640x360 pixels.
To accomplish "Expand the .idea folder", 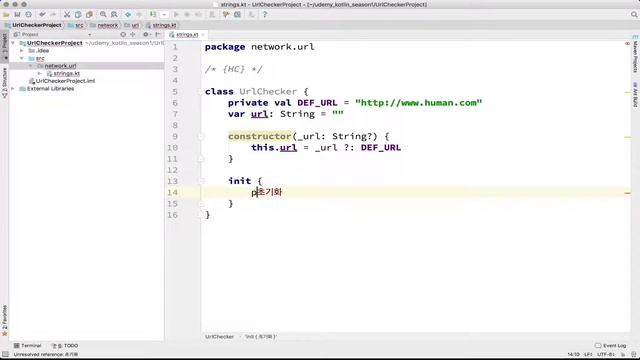I will click(22, 51).
